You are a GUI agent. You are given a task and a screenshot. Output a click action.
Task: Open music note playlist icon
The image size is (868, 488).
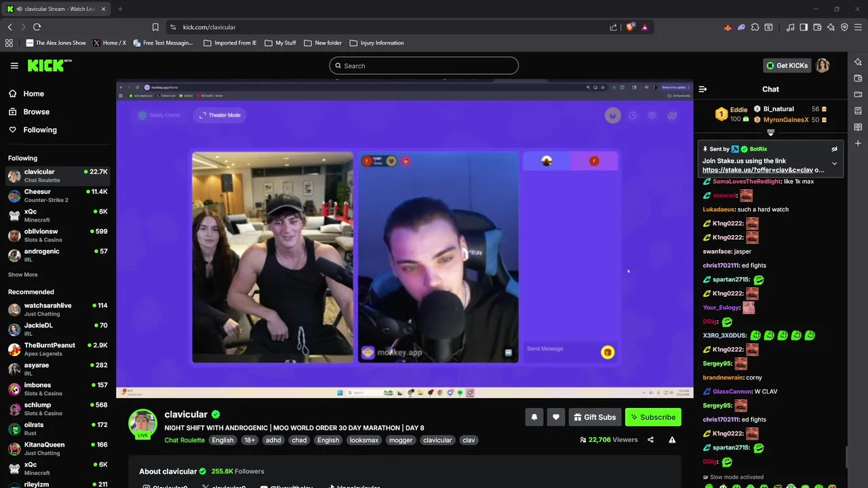790,27
